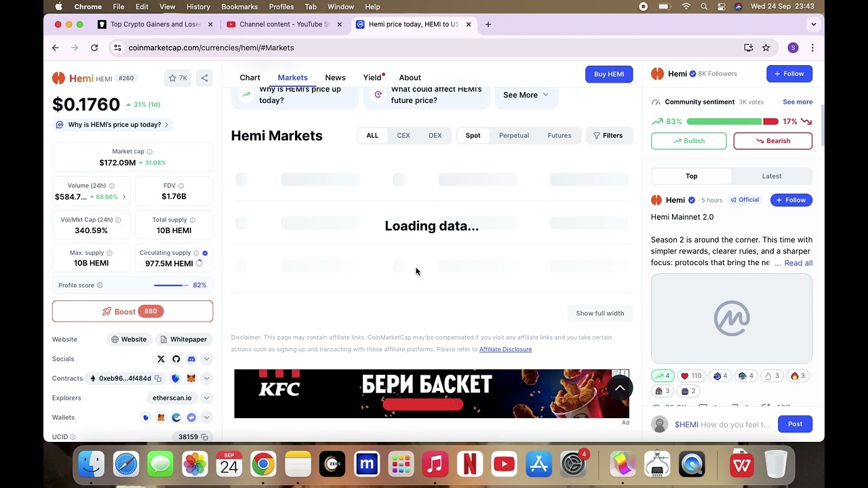Image resolution: width=868 pixels, height=488 pixels.
Task: Click the red bearish 17% sentiment bar
Action: click(x=770, y=122)
